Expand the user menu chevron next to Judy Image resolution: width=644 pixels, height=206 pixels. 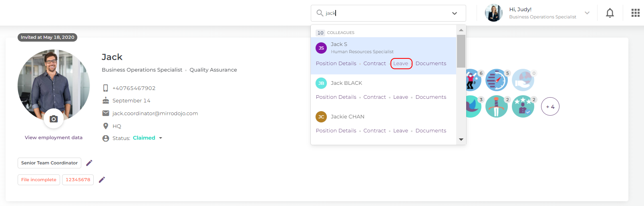click(x=587, y=13)
